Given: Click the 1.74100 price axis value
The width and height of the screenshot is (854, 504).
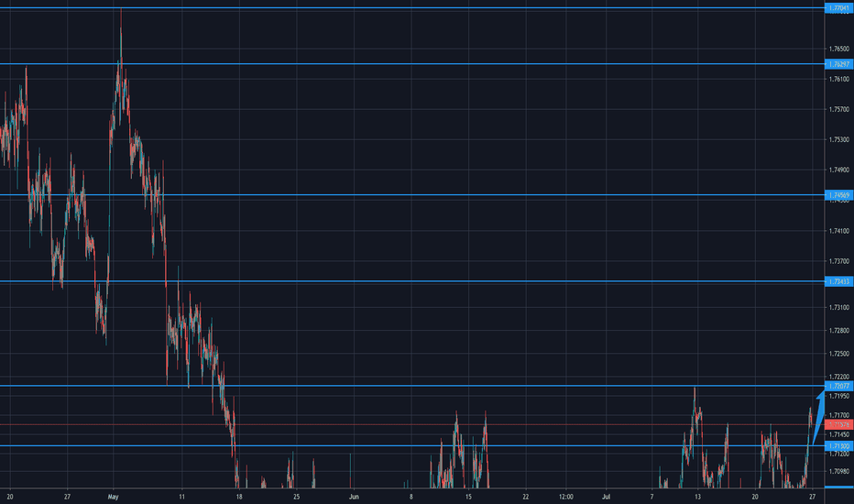Looking at the screenshot, I should 838,231.
